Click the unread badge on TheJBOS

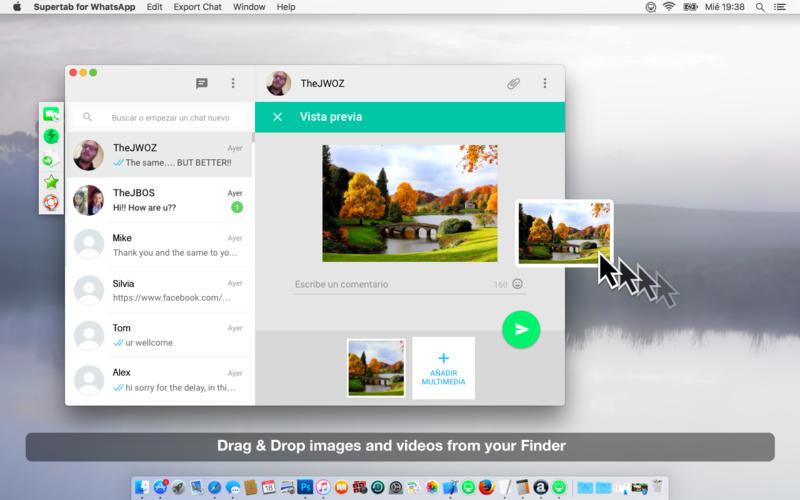(x=237, y=207)
